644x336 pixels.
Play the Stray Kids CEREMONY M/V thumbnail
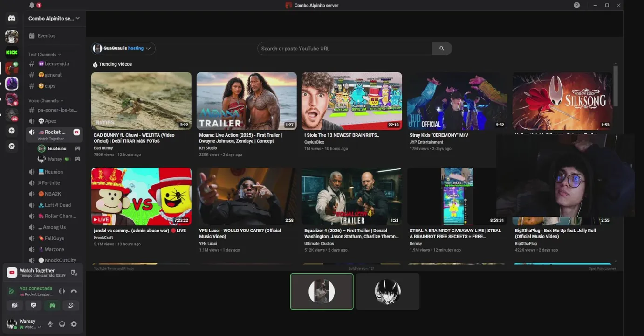point(457,101)
